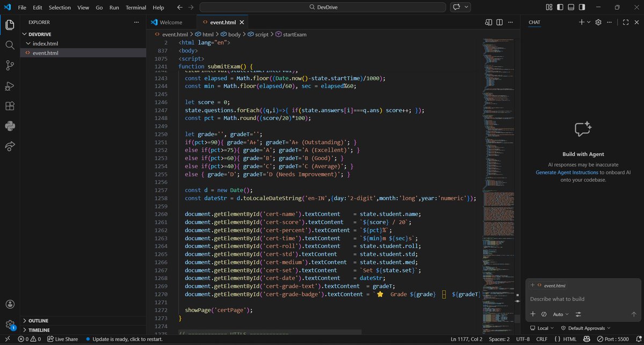Click Generate Agent Instructions link

coord(566,172)
